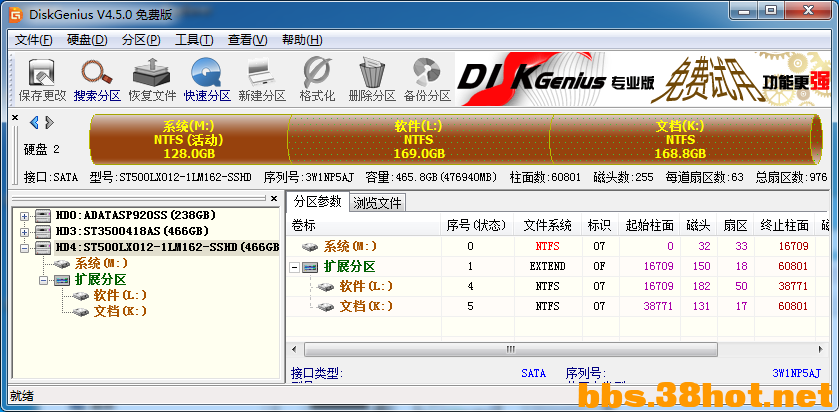Click 软件(L:) drive icon in partition table
Screen dimensions: 839x412
coord(325,287)
